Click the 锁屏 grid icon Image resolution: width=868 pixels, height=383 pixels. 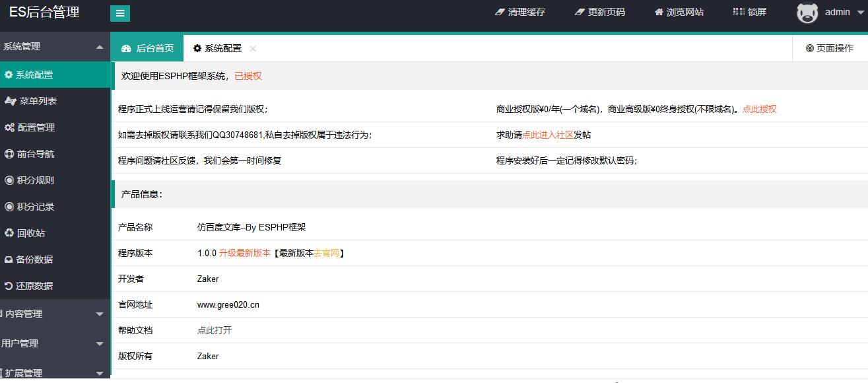739,12
